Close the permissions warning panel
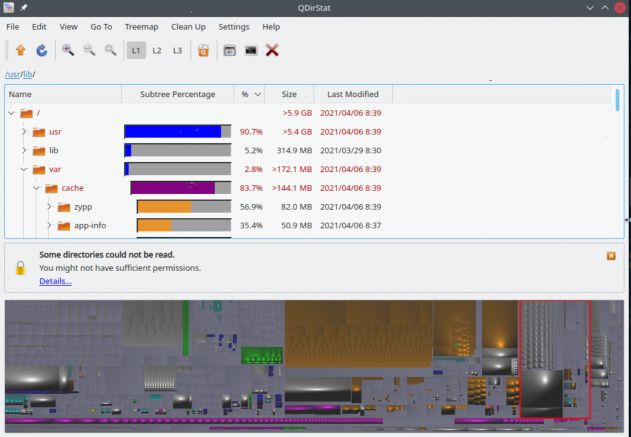The width and height of the screenshot is (631, 437). (611, 256)
